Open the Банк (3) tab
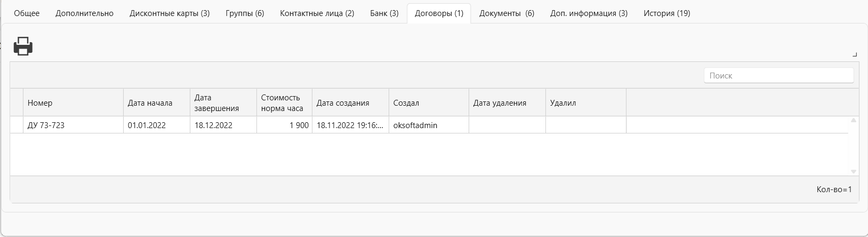This screenshot has height=237, width=868. [x=384, y=13]
